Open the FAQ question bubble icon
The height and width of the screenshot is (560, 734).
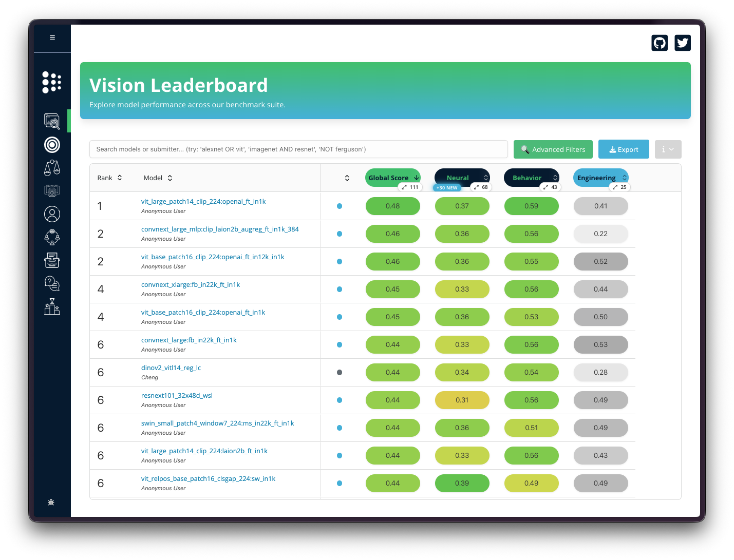pyautogui.click(x=52, y=283)
